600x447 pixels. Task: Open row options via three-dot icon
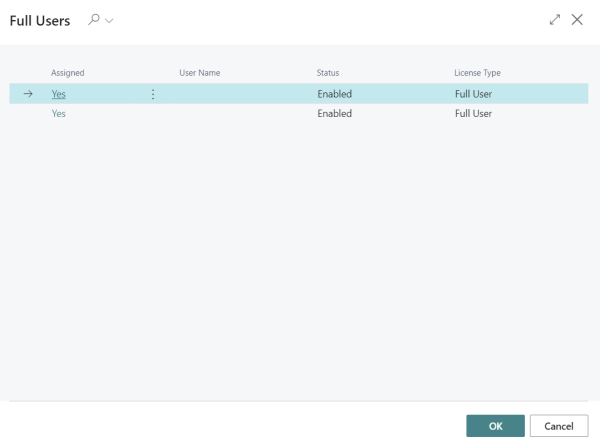(153, 94)
